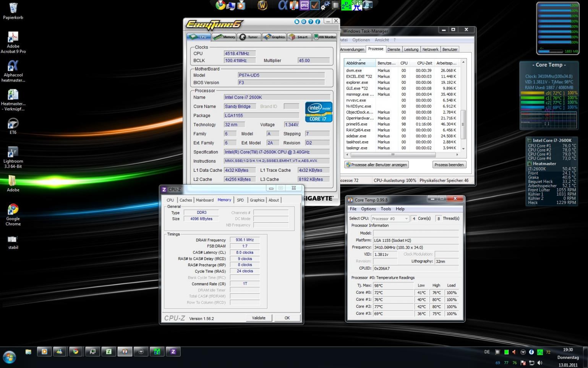Click EasyTune6 email at-sign icon
The image size is (588, 368).
coord(304,22)
